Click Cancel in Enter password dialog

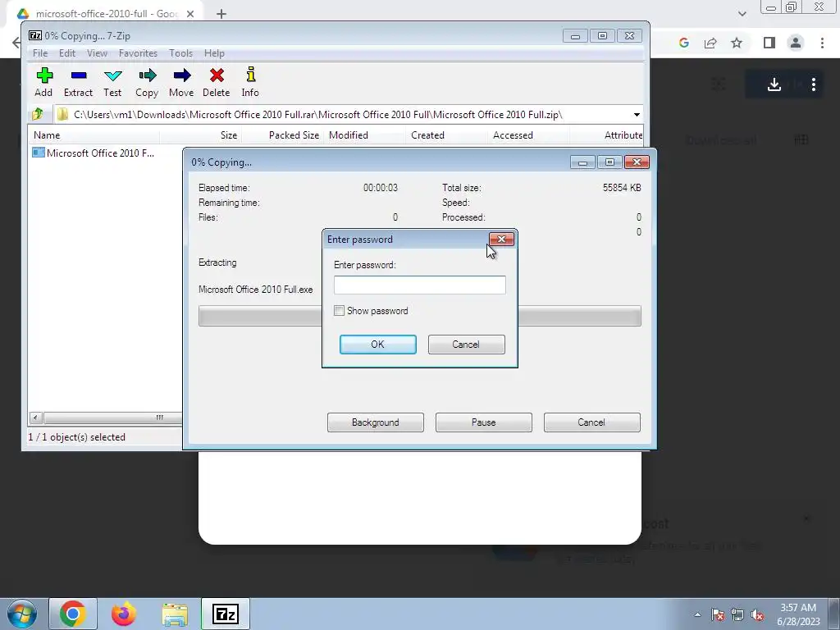[x=466, y=345]
